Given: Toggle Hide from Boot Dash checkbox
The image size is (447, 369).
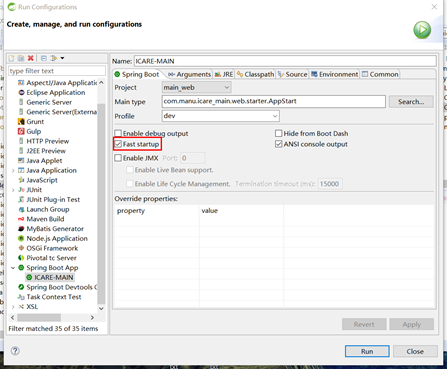Looking at the screenshot, I should coord(279,133).
